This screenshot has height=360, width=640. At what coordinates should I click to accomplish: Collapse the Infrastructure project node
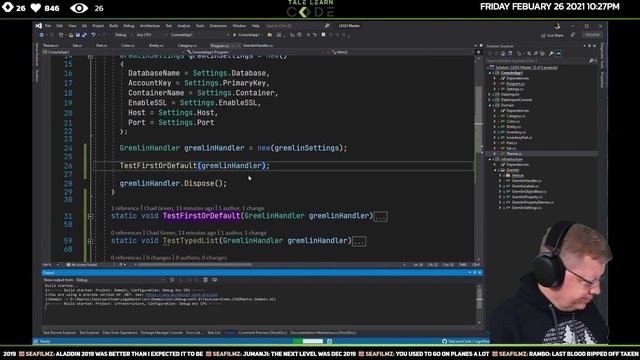point(490,159)
